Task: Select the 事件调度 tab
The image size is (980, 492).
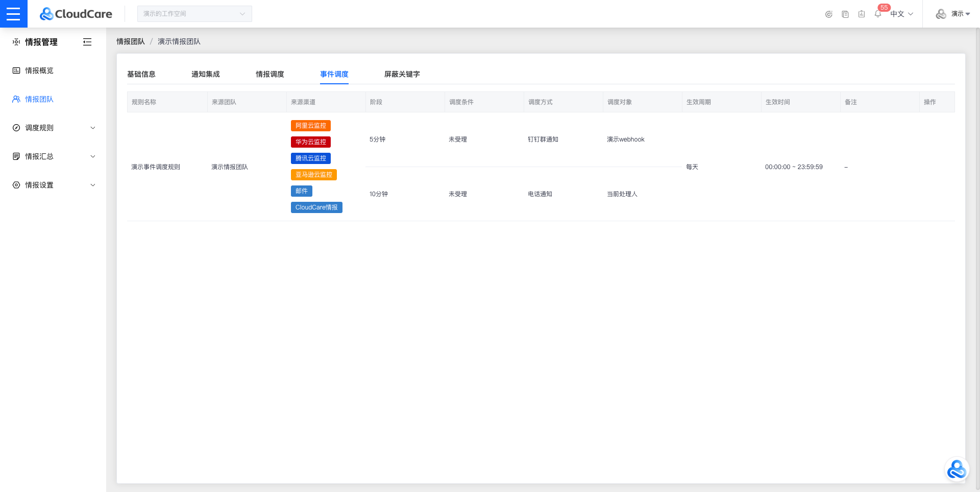Action: pos(334,74)
